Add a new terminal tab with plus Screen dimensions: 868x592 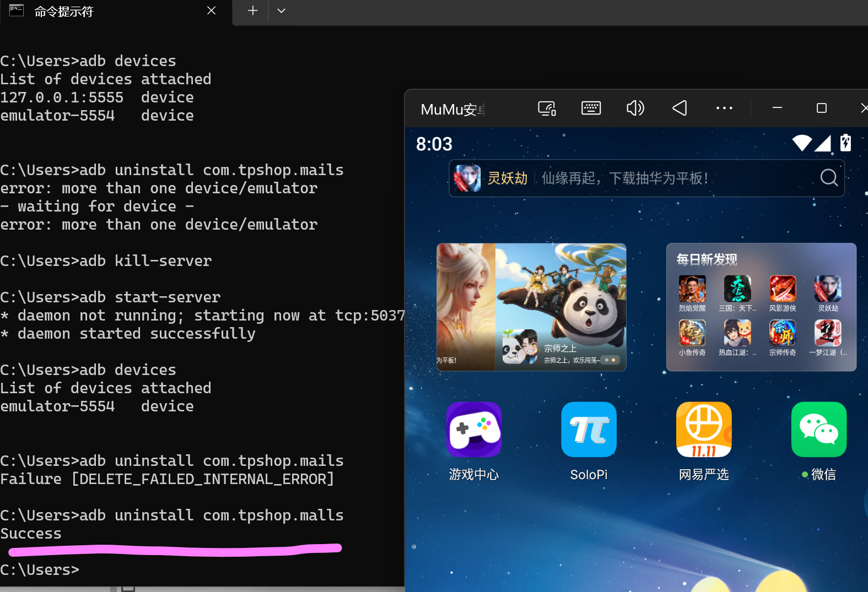click(x=252, y=10)
